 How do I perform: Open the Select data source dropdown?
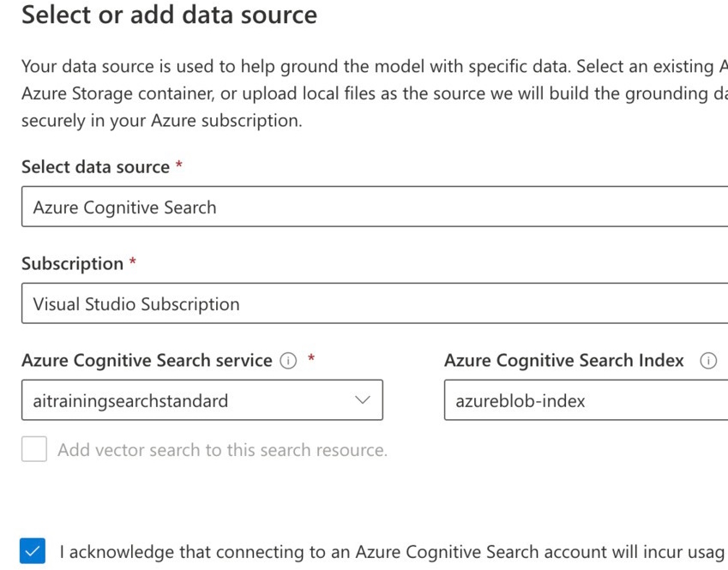click(x=374, y=207)
